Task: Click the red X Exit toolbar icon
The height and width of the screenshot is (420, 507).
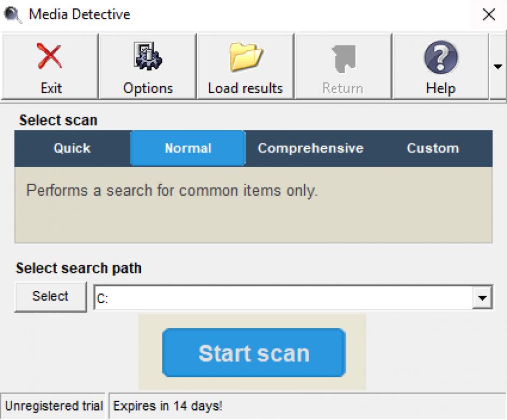Action: [x=50, y=56]
